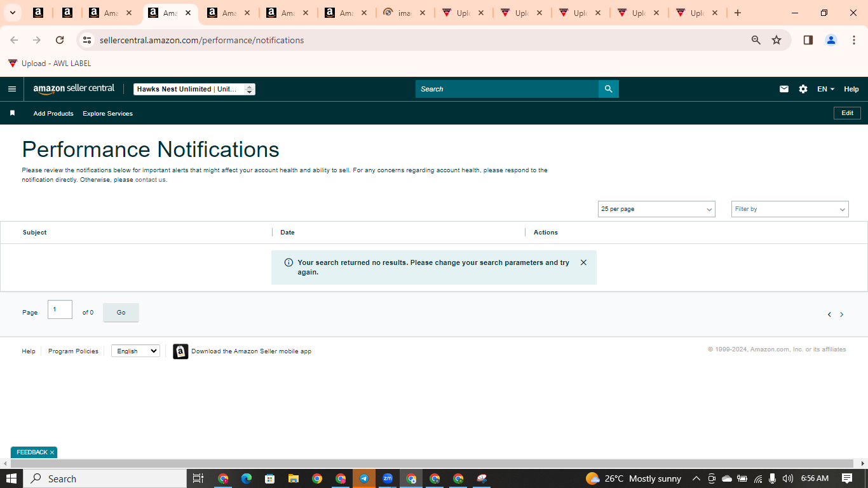Click the Subject column header
The height and width of the screenshot is (488, 868).
tap(34, 233)
